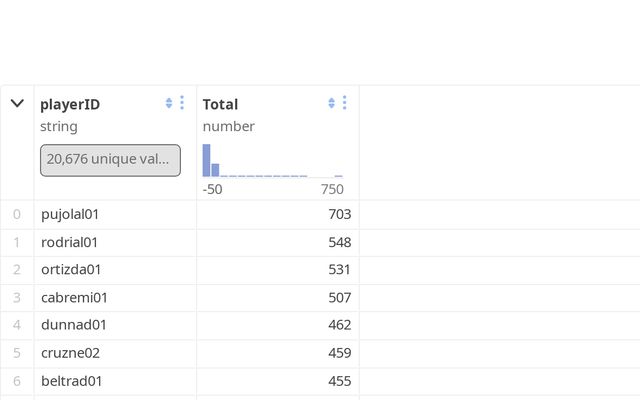
Task: Select the playerID column header label
Action: click(x=70, y=104)
